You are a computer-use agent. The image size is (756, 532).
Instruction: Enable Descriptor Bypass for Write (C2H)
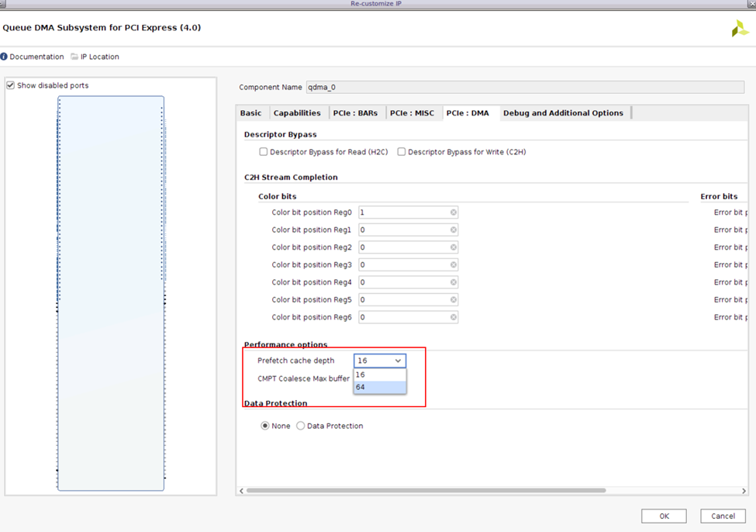402,152
